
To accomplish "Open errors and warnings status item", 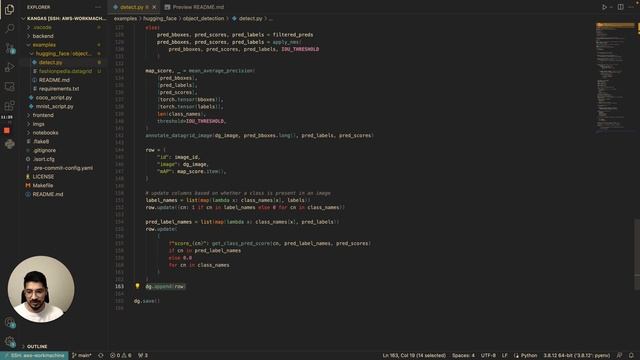I will (x=121, y=356).
